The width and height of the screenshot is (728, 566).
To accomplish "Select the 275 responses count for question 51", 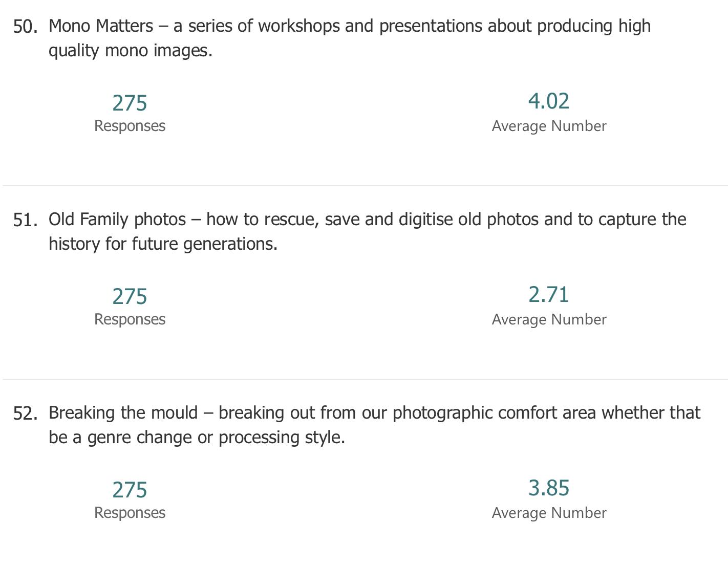I will click(130, 296).
